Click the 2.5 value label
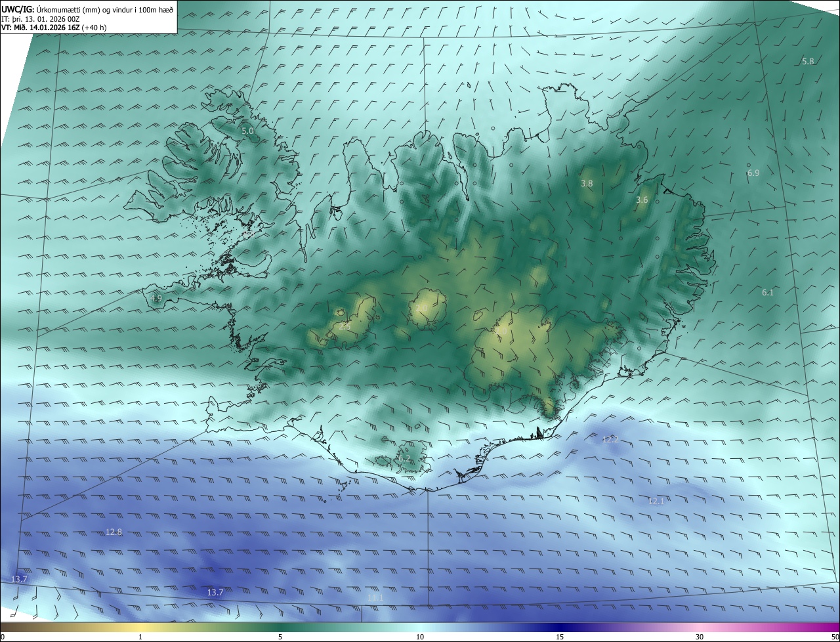The image size is (840, 642). [x=345, y=326]
